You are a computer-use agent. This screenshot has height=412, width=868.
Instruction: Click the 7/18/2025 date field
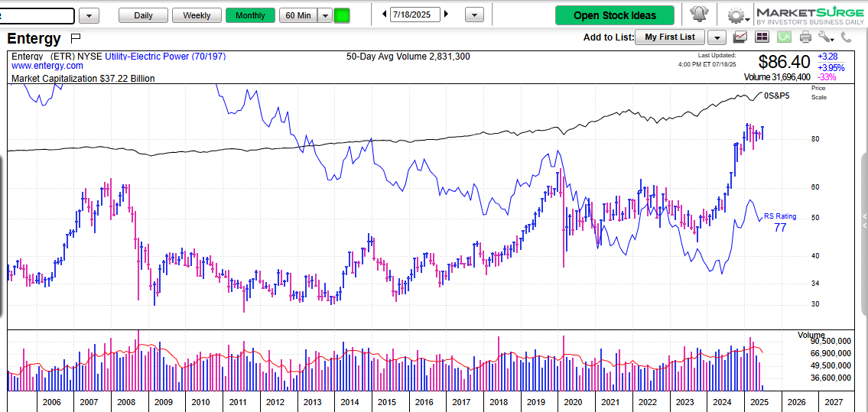coord(414,15)
